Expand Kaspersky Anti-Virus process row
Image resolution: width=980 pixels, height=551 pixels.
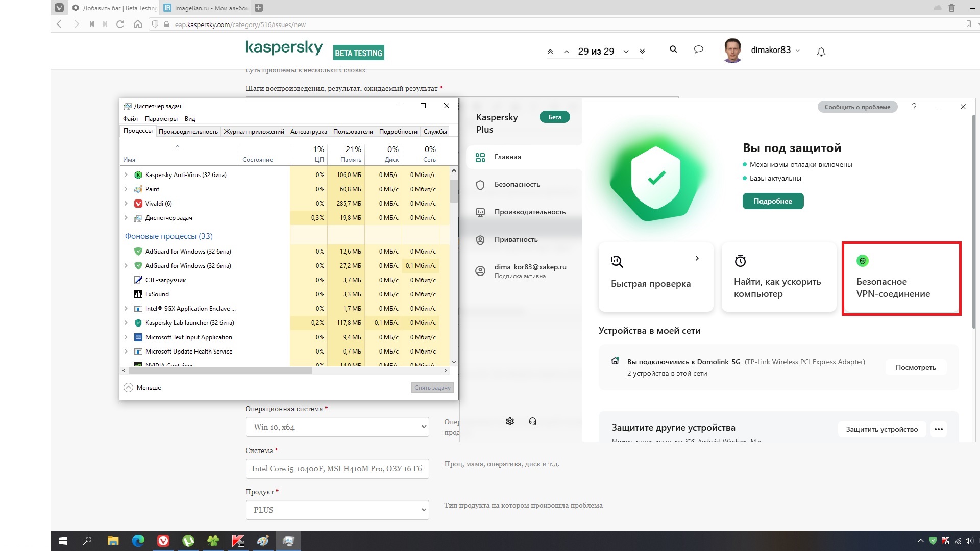pyautogui.click(x=126, y=174)
